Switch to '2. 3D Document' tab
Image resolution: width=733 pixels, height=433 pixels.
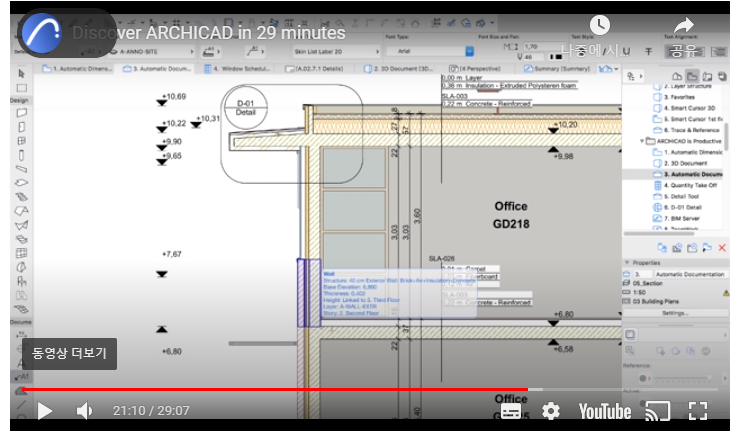click(x=398, y=69)
